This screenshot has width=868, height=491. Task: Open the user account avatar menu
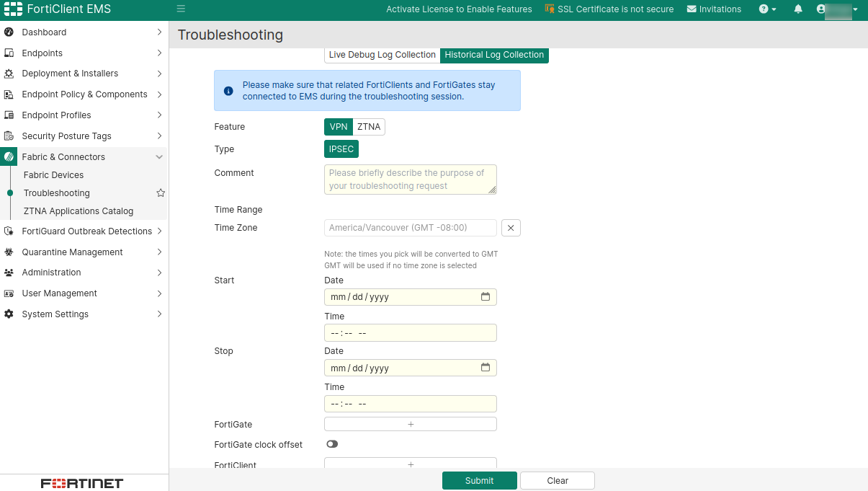click(x=821, y=9)
